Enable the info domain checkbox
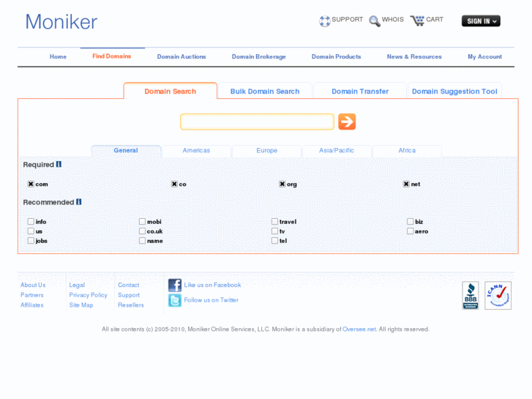This screenshot has width=532, height=399. coord(31,221)
